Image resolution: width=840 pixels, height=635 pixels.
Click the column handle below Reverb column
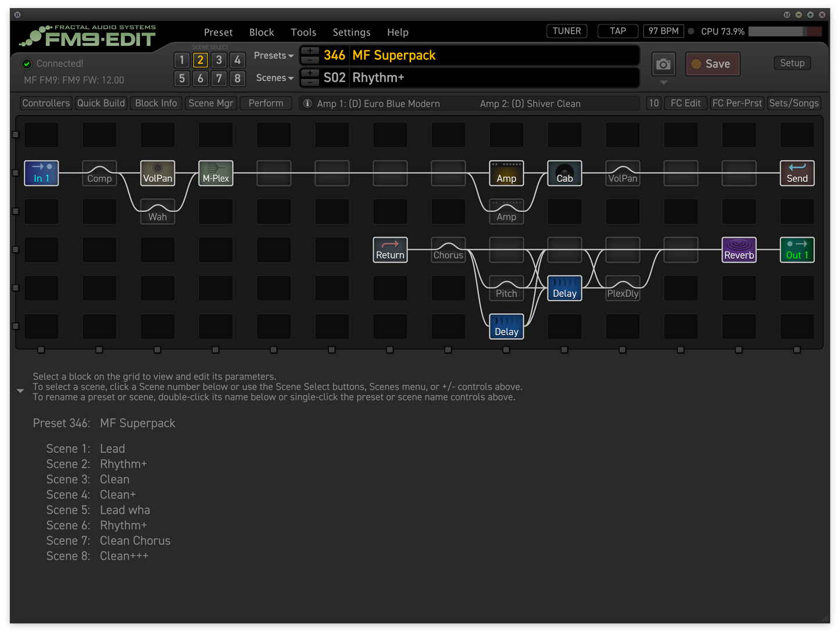739,350
